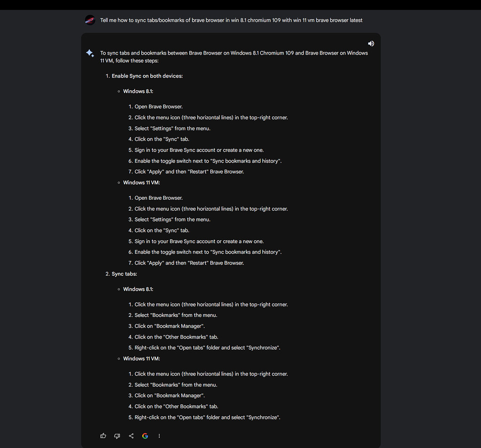Click the speaker icon to listen to response
The height and width of the screenshot is (448, 481).
pos(371,44)
